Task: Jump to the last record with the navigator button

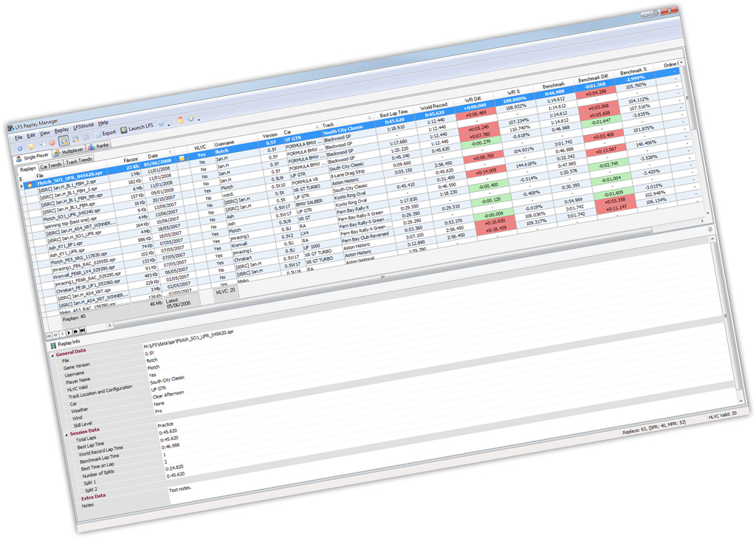Action: click(x=83, y=330)
